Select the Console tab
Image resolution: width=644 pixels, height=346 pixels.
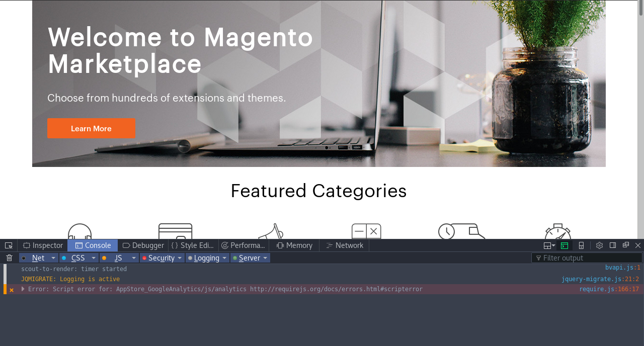click(93, 245)
